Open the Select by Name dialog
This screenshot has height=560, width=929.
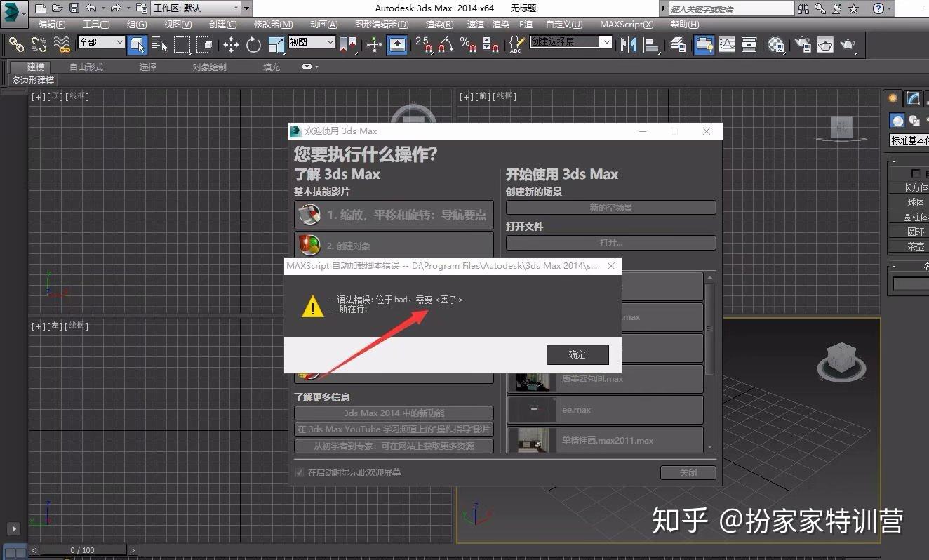coord(160,45)
